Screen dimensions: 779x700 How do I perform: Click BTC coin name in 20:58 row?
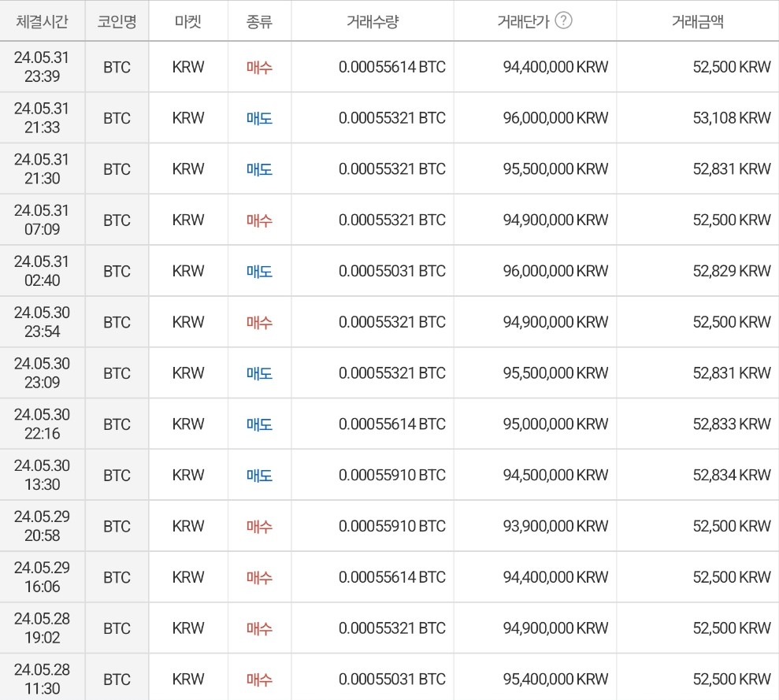pyautogui.click(x=117, y=526)
